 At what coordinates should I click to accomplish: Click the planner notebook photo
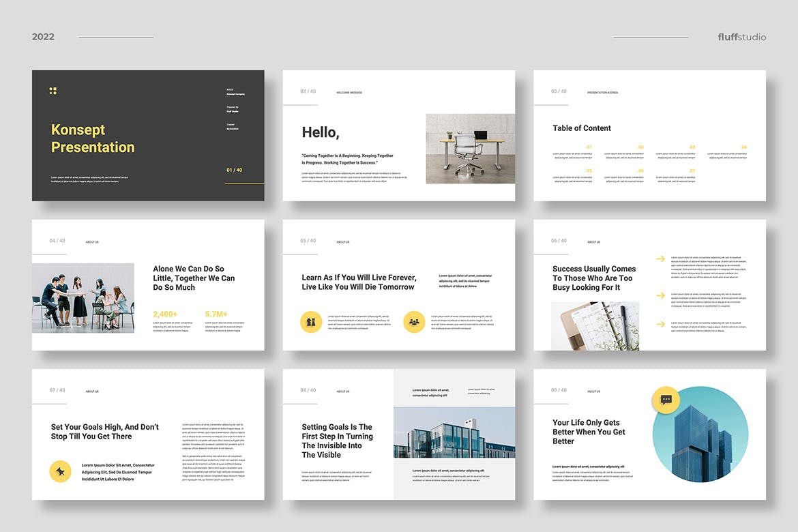click(595, 326)
